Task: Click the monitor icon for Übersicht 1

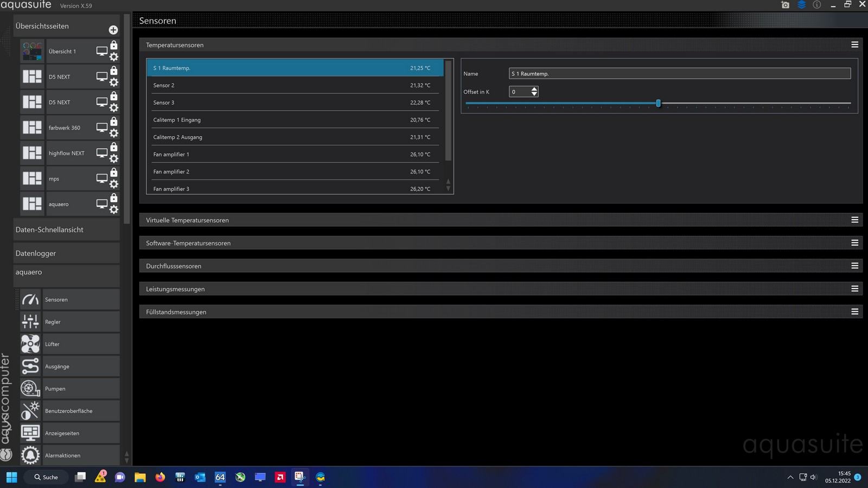Action: click(101, 51)
